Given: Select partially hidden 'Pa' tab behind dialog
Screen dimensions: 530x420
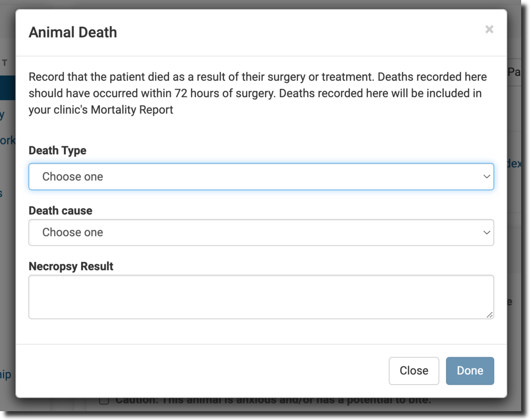Looking at the screenshot, I should coord(514,72).
